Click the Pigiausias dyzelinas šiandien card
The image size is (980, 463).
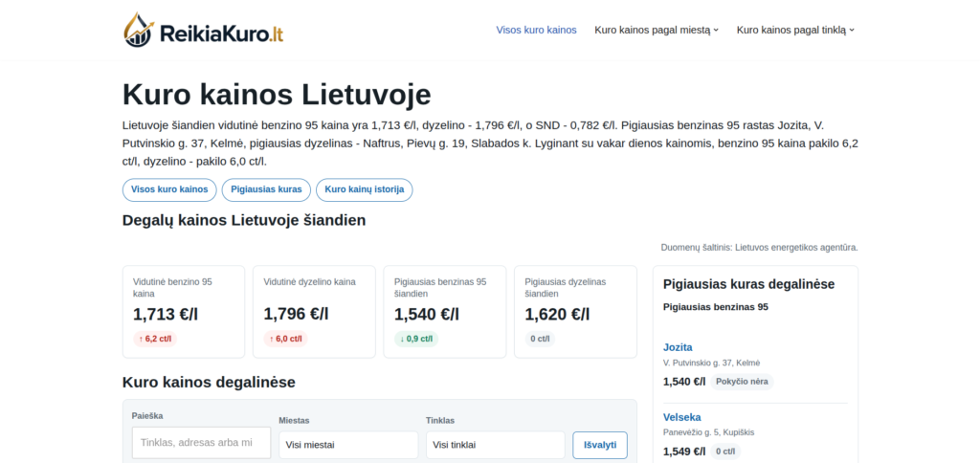click(575, 312)
